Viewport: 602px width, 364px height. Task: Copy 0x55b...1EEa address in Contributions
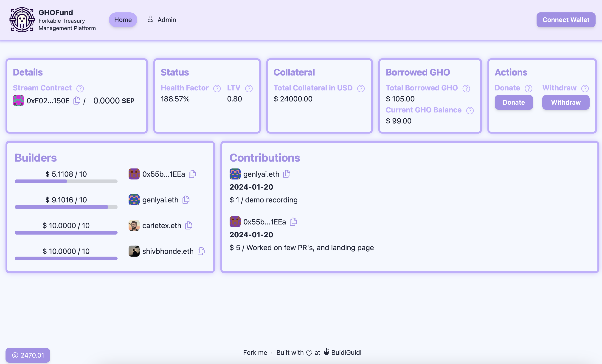293,221
